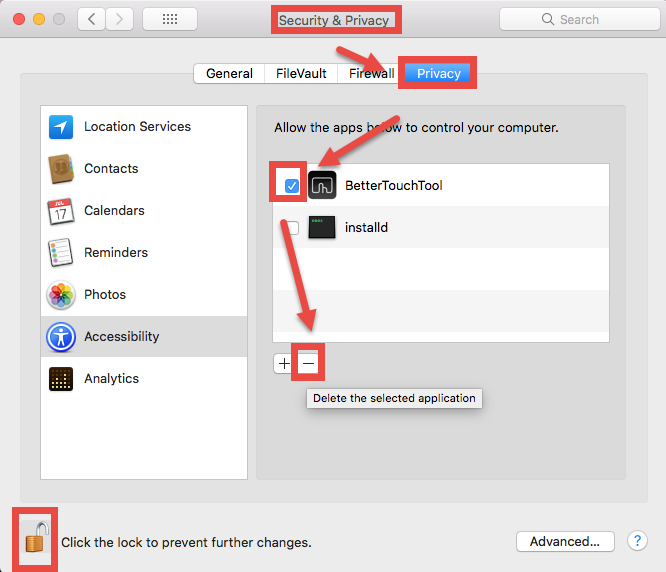Select the Privacy tab
The width and height of the screenshot is (666, 572).
coord(438,73)
